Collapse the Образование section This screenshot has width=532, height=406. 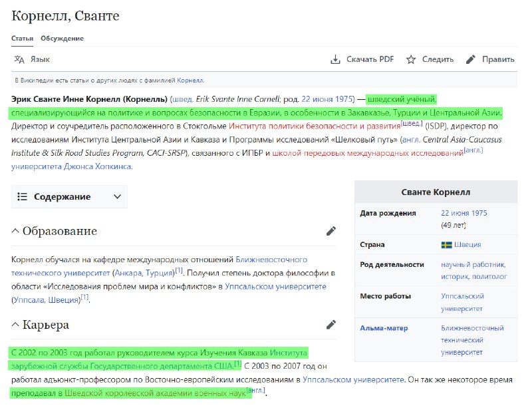[x=15, y=231]
